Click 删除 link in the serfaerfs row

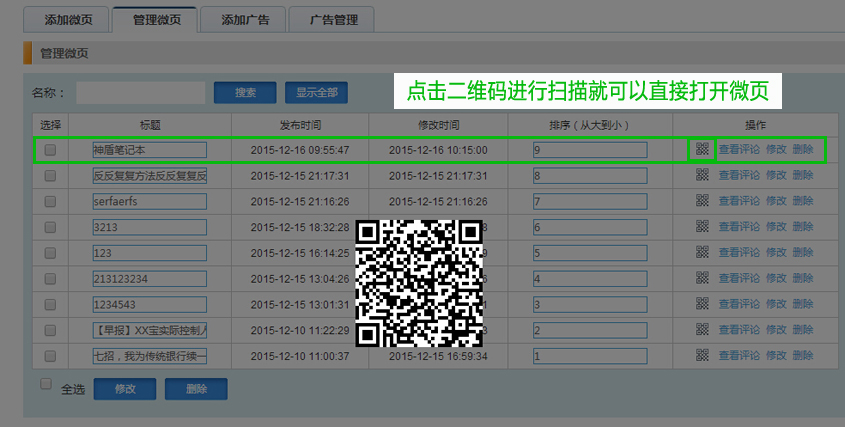click(803, 201)
